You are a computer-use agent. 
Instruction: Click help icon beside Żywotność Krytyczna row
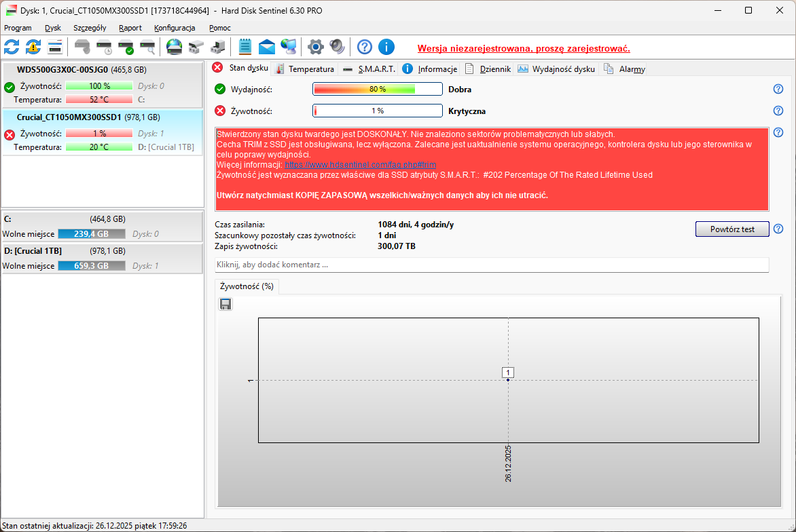pyautogui.click(x=778, y=111)
